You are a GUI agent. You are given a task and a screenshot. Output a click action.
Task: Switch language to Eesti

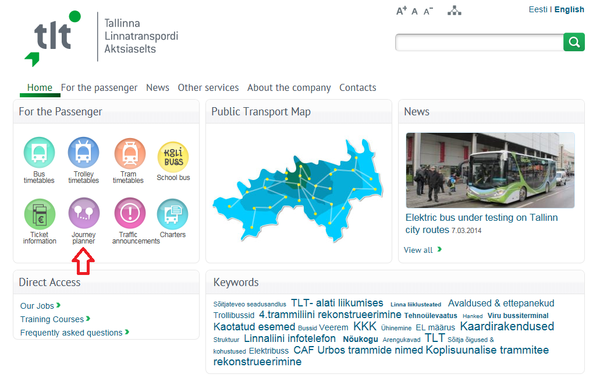pos(538,9)
